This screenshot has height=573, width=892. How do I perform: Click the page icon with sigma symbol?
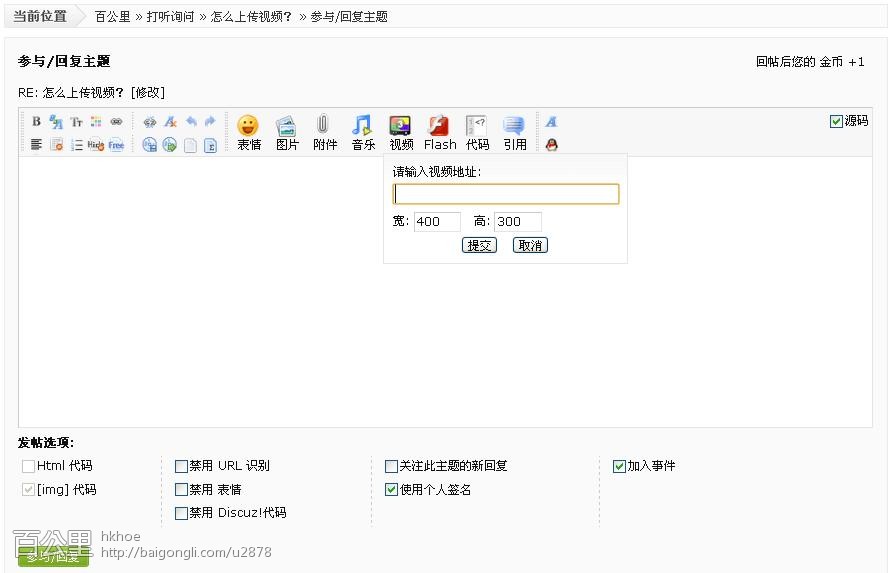pyautogui.click(x=210, y=146)
